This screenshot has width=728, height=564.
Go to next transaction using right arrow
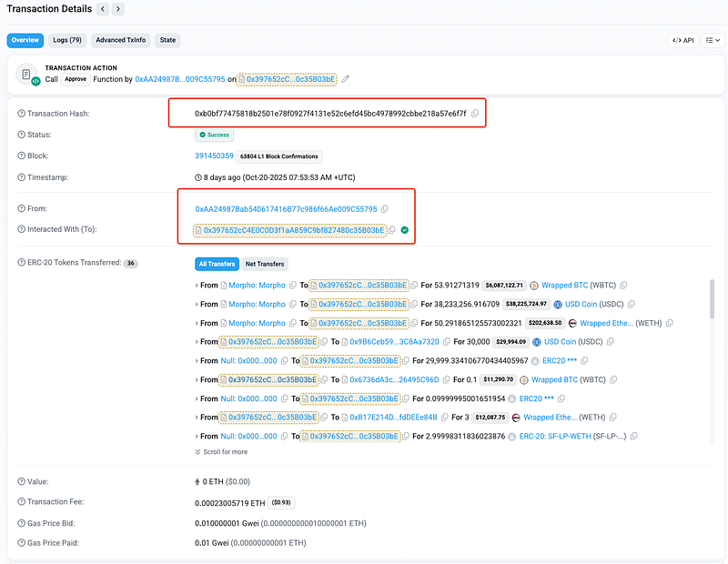click(x=119, y=9)
